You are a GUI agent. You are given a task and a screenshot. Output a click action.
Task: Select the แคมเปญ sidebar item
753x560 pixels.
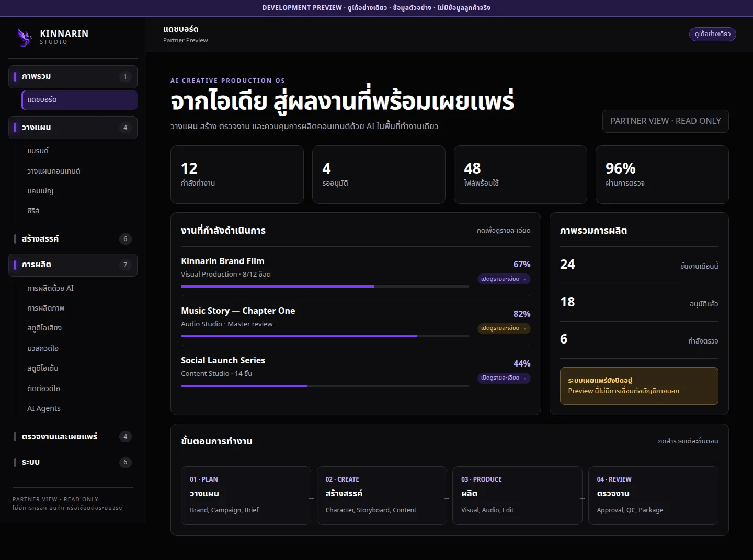pyautogui.click(x=79, y=191)
